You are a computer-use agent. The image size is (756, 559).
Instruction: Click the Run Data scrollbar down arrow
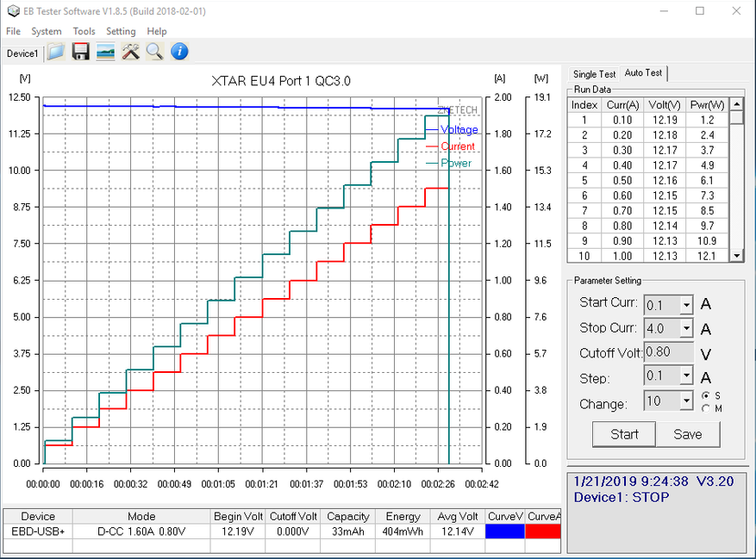click(736, 256)
